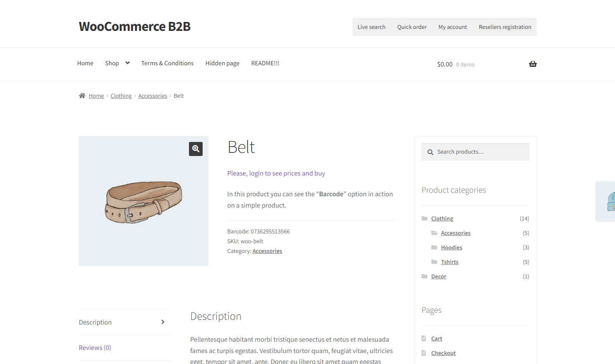The height and width of the screenshot is (364, 615).
Task: Click the Cart page document icon
Action: pyautogui.click(x=424, y=339)
